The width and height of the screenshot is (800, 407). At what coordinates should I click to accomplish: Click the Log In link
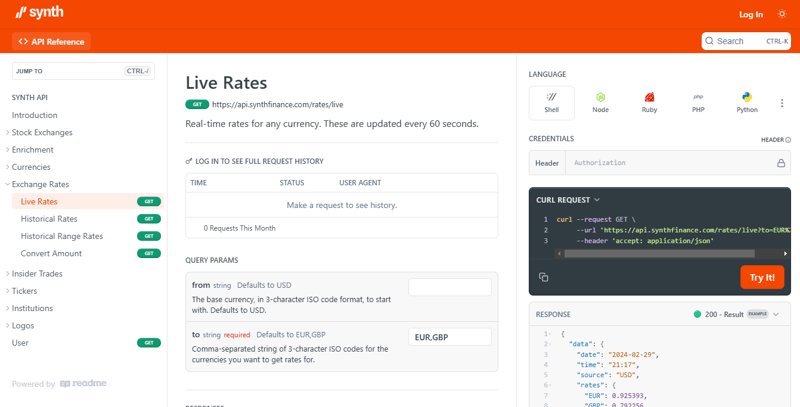pos(750,15)
